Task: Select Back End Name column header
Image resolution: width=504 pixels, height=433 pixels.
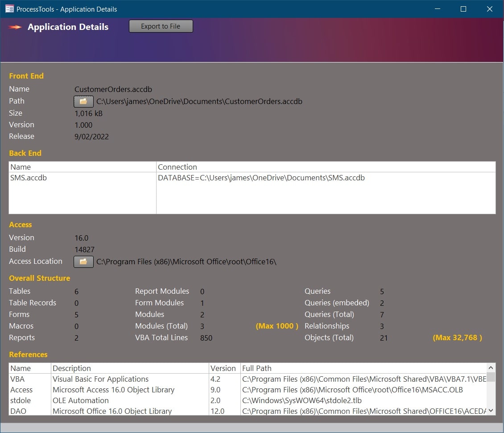Action: point(82,167)
